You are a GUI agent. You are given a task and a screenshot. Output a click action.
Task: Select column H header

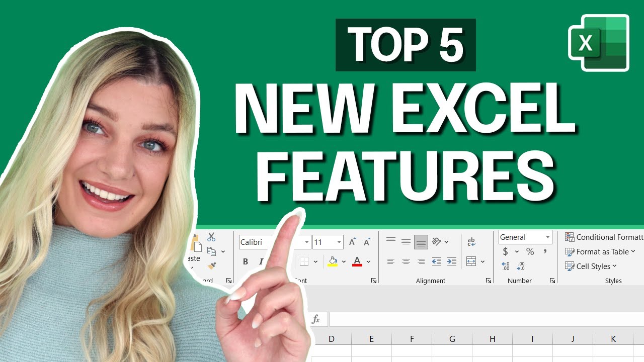(x=492, y=339)
